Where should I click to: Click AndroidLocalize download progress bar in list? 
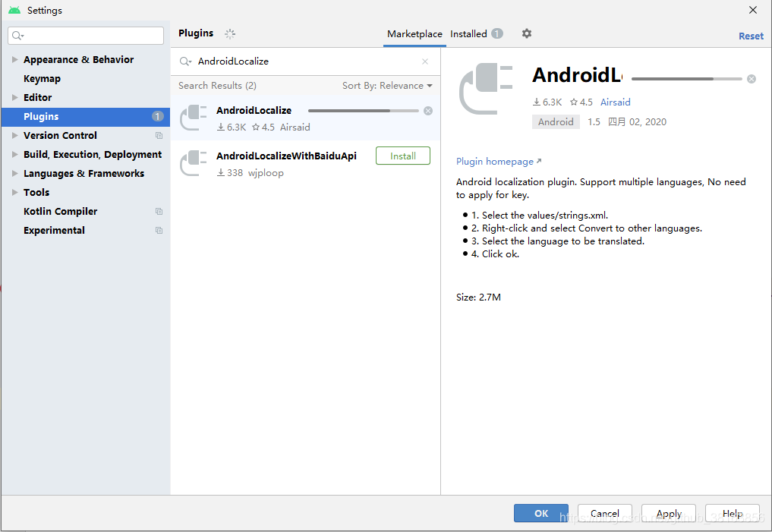[364, 111]
